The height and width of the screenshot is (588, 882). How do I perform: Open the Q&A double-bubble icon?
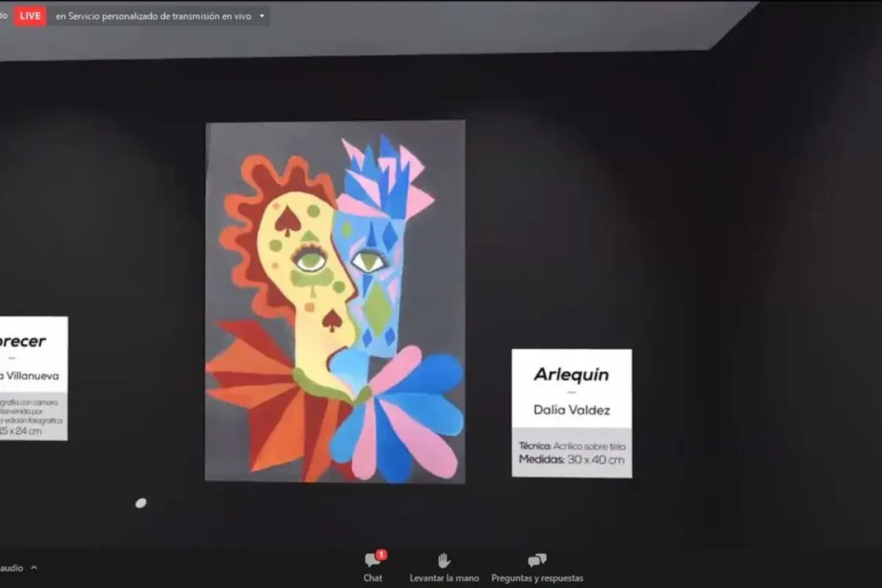tap(537, 561)
